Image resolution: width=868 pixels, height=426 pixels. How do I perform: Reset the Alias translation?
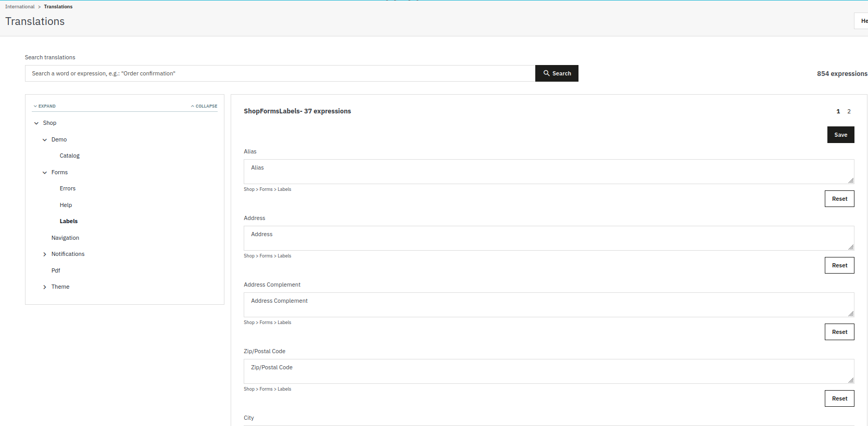pyautogui.click(x=839, y=199)
